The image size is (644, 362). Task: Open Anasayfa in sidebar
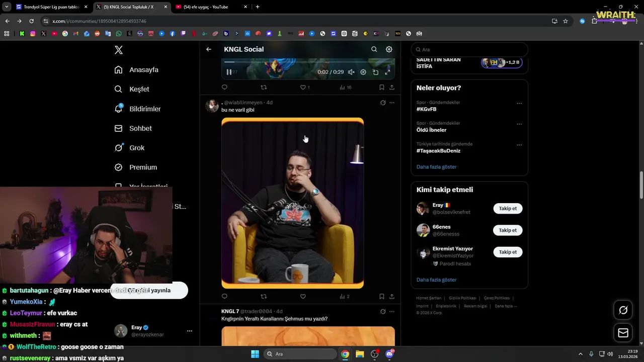[136, 70]
